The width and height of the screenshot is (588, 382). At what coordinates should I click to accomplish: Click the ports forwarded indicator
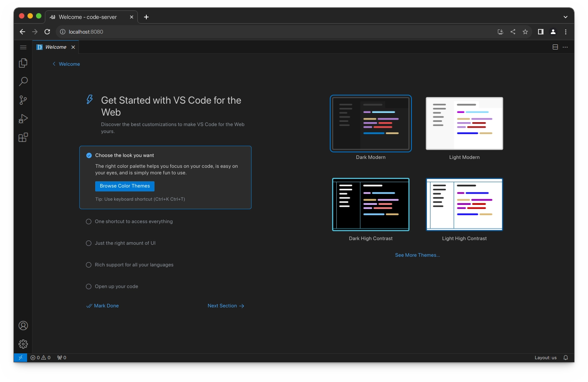coord(62,358)
